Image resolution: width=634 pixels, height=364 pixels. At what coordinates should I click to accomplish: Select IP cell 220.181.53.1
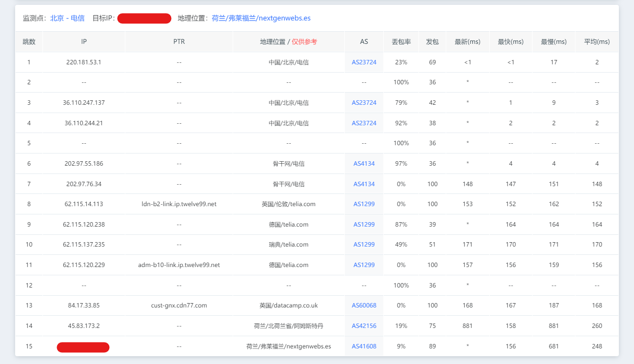coord(84,62)
